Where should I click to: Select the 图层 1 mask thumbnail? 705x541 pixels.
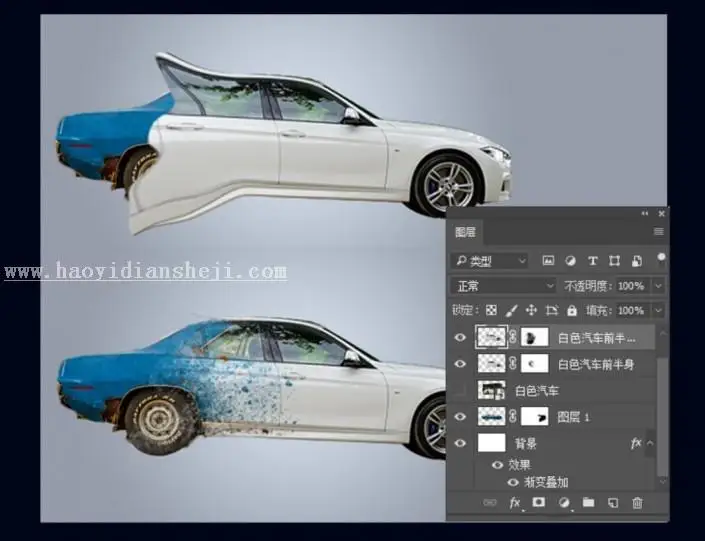[x=535, y=417]
